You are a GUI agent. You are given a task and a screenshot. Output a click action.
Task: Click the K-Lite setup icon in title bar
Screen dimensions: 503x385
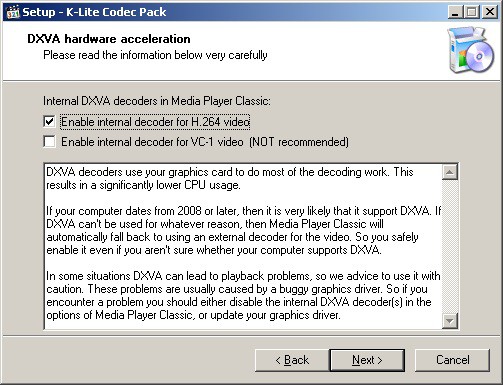[x=13, y=12]
